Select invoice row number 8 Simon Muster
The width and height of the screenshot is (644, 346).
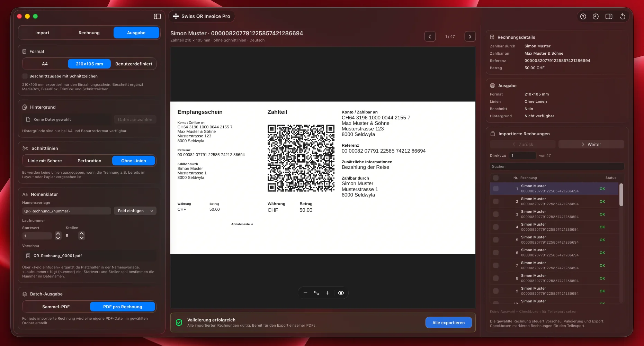[x=554, y=278]
